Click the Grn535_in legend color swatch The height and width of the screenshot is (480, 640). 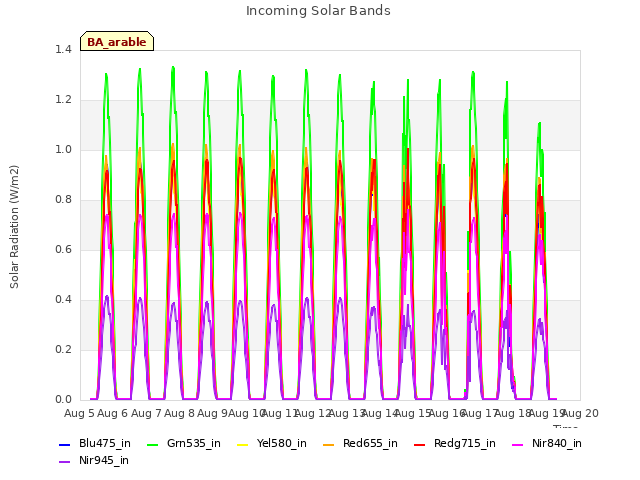(x=152, y=444)
